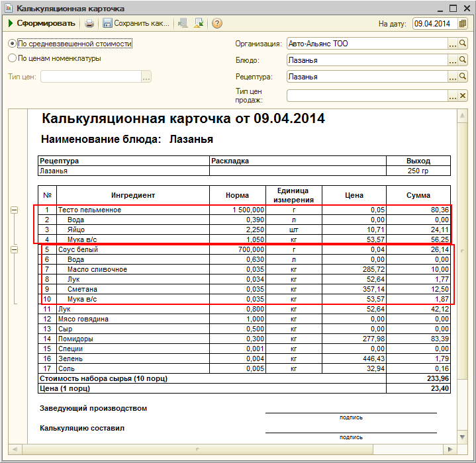This screenshot has height=463, width=476.
Task: Open the Блюдо selection list with the ellipsis button
Action: click(453, 60)
